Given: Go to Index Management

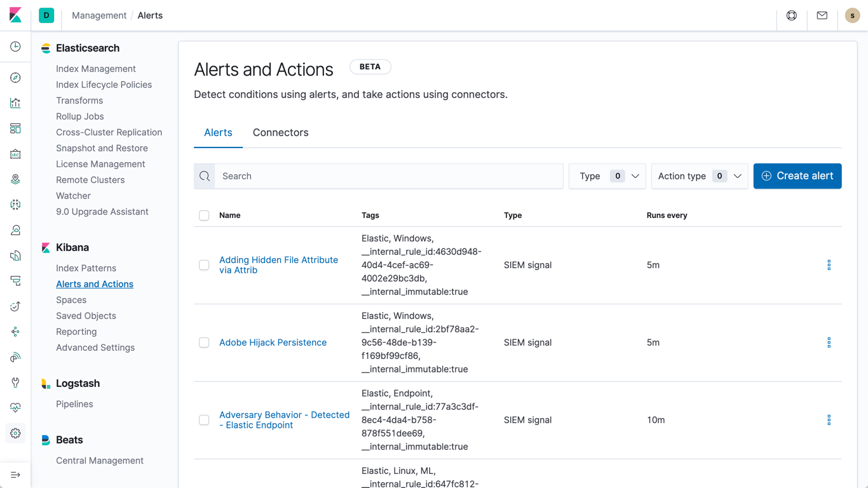Looking at the screenshot, I should pyautogui.click(x=96, y=69).
